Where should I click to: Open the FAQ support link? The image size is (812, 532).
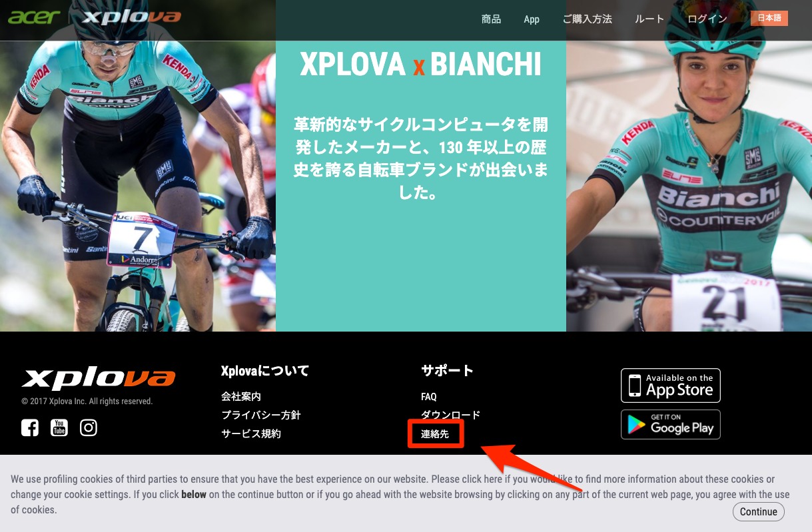click(x=429, y=397)
